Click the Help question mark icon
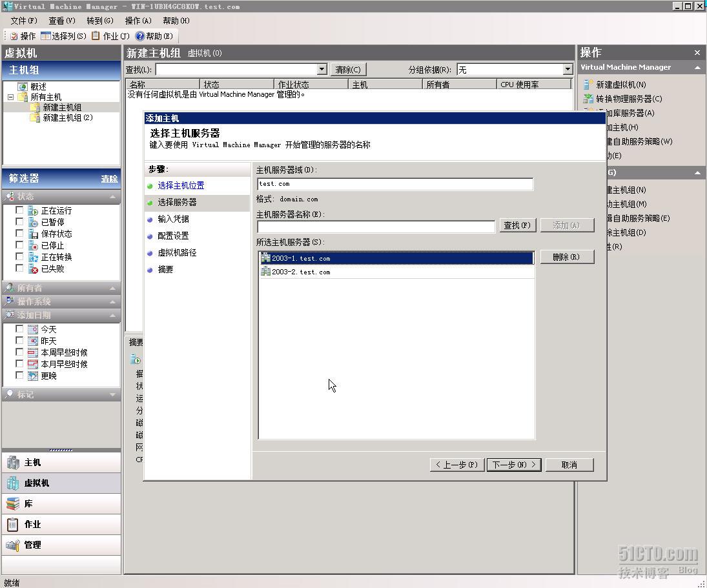The width and height of the screenshot is (707, 588). [x=139, y=36]
